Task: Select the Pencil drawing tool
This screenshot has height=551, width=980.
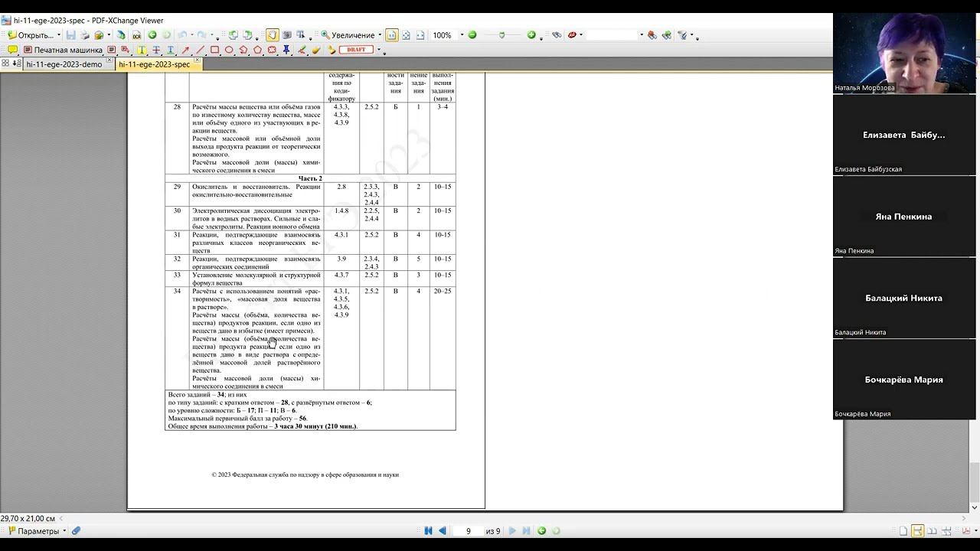Action: [302, 50]
